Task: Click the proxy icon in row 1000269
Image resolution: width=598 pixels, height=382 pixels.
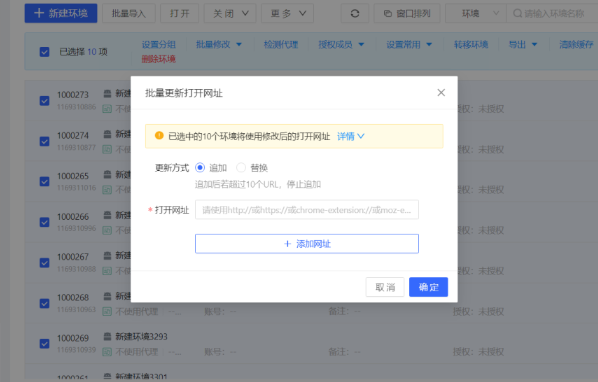Action: [x=107, y=352]
